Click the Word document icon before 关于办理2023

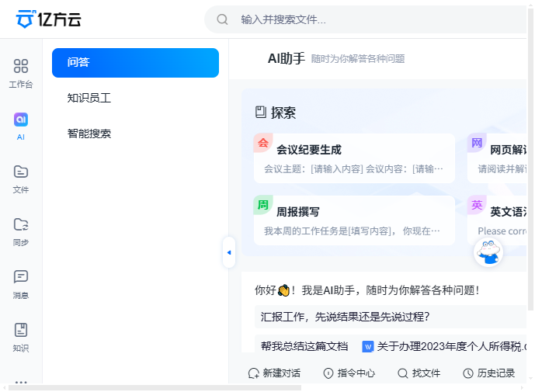pos(368,347)
